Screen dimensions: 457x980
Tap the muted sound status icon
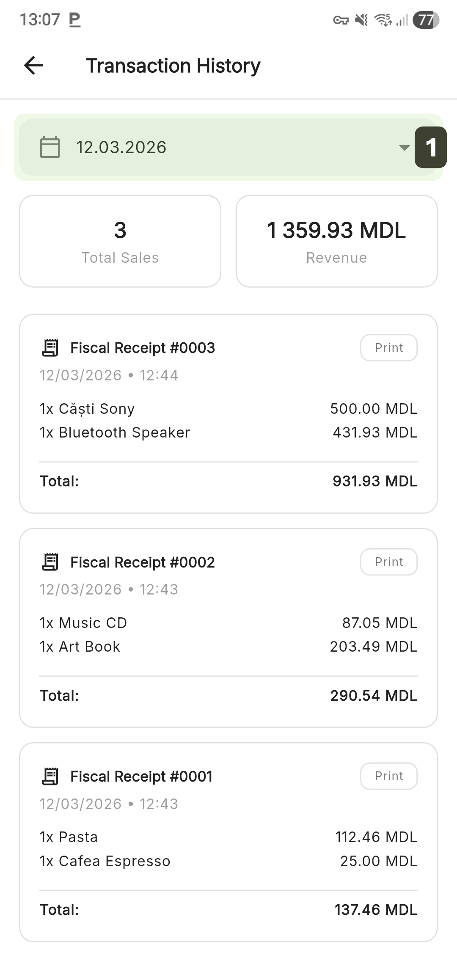(361, 20)
